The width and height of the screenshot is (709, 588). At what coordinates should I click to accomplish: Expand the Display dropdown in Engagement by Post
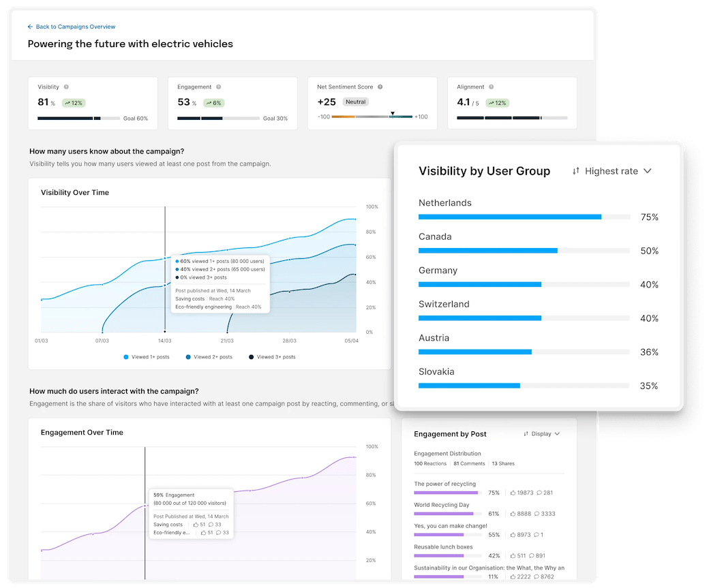click(542, 434)
